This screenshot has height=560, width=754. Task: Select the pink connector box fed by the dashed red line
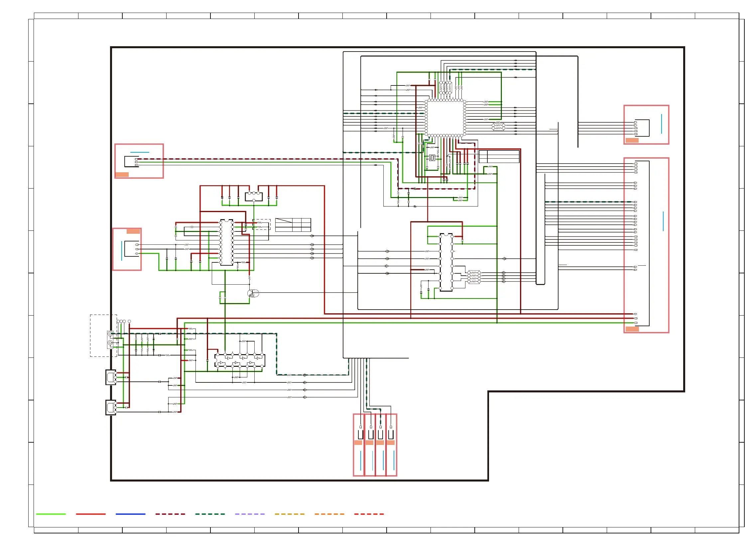click(x=139, y=161)
